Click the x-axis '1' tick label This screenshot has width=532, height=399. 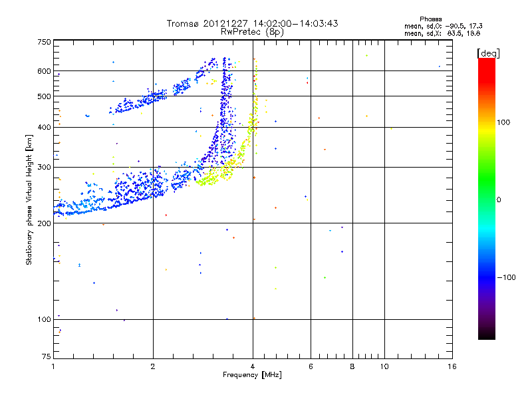click(53, 366)
